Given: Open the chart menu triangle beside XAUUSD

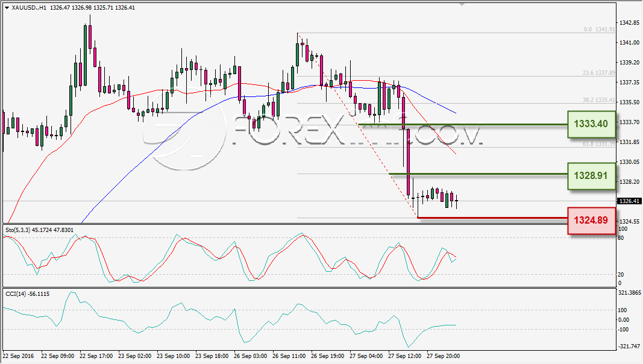Looking at the screenshot, I should click(x=7, y=8).
